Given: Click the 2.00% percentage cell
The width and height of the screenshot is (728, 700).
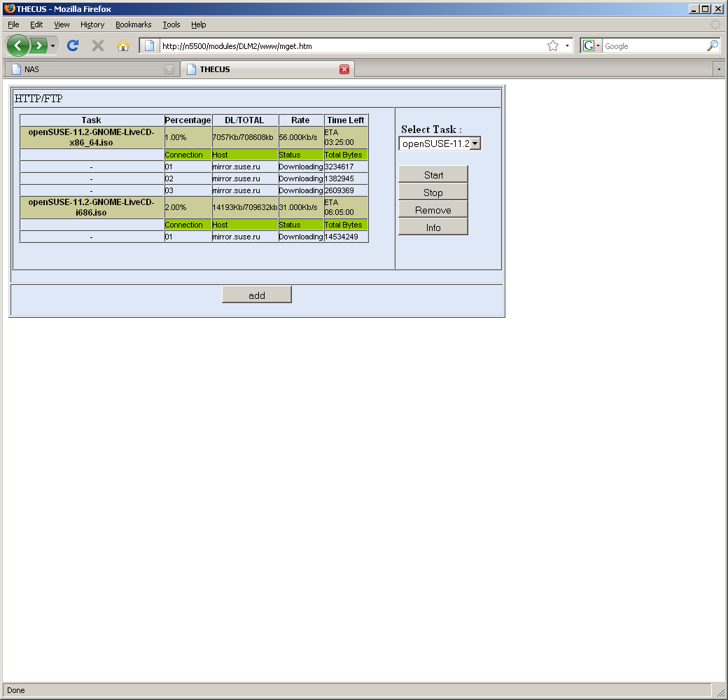Looking at the screenshot, I should point(188,207).
